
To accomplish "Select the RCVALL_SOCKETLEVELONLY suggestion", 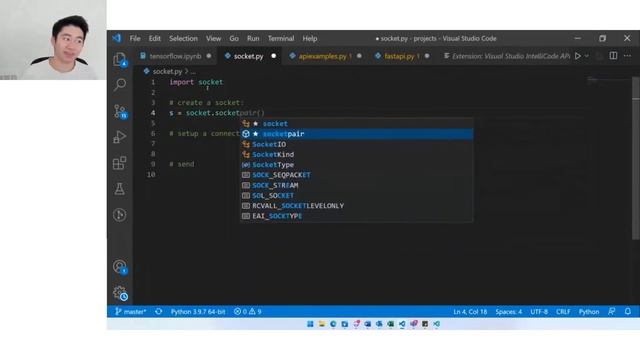I will [356, 206].
